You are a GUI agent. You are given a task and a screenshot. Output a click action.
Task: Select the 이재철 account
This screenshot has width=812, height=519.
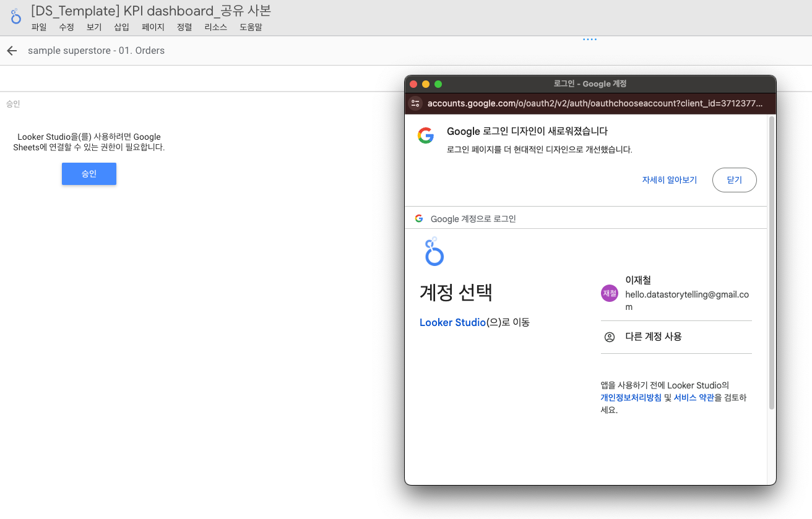click(676, 293)
